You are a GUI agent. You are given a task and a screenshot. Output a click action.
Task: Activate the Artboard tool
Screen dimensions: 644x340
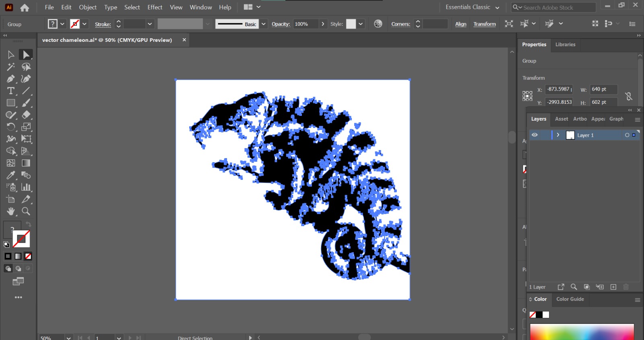[x=11, y=199]
